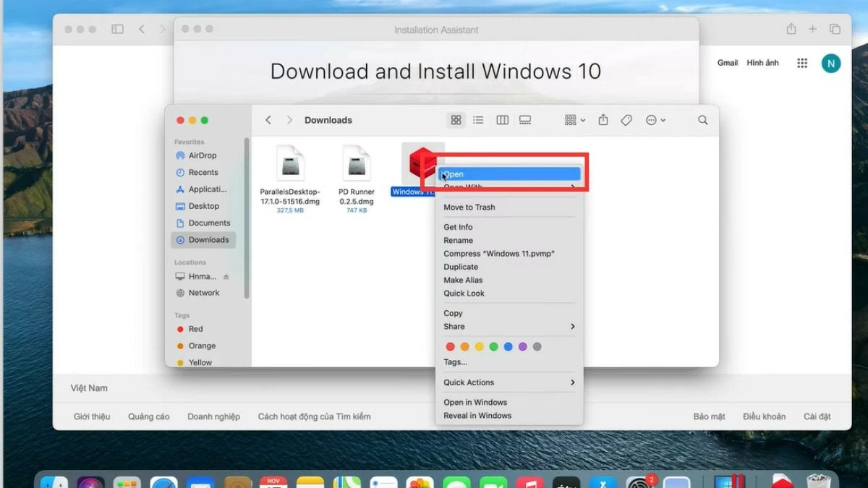Open the more actions dropdown
Viewport: 868px width, 488px height.
[x=655, y=120]
